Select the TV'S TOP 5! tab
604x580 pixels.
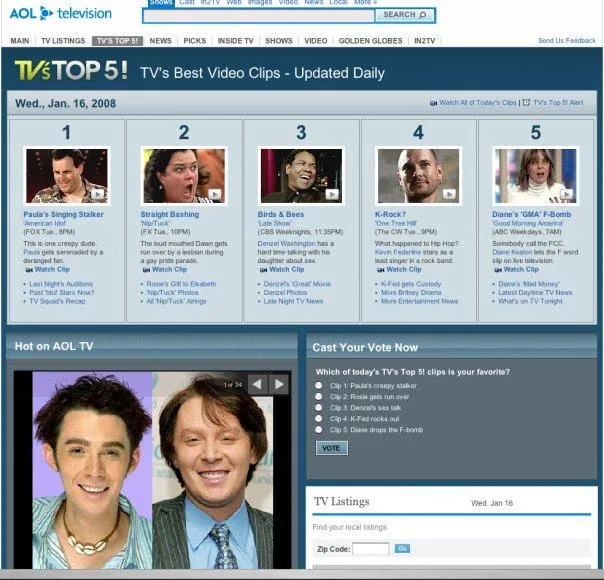(117, 41)
